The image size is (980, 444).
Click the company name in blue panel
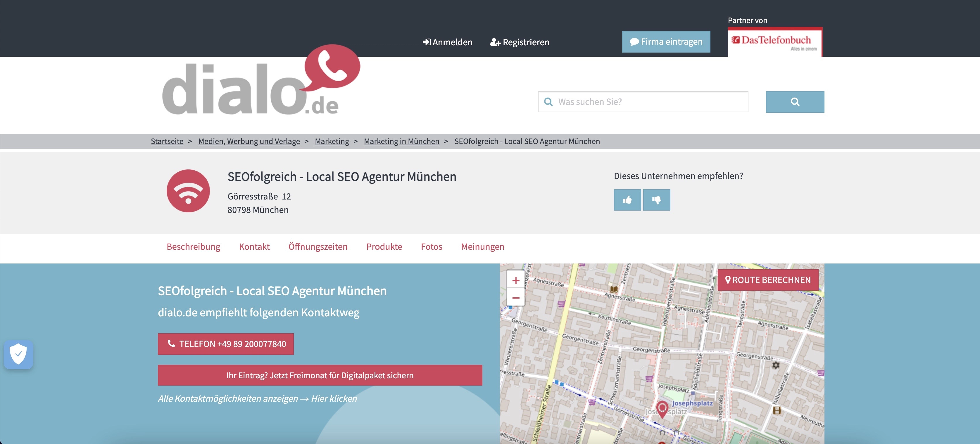pos(272,291)
